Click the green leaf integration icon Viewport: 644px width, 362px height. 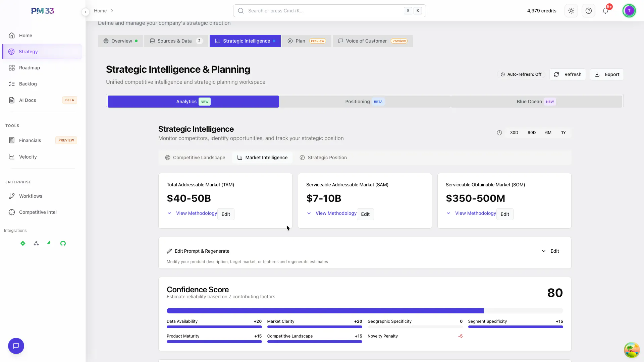pyautogui.click(x=49, y=243)
